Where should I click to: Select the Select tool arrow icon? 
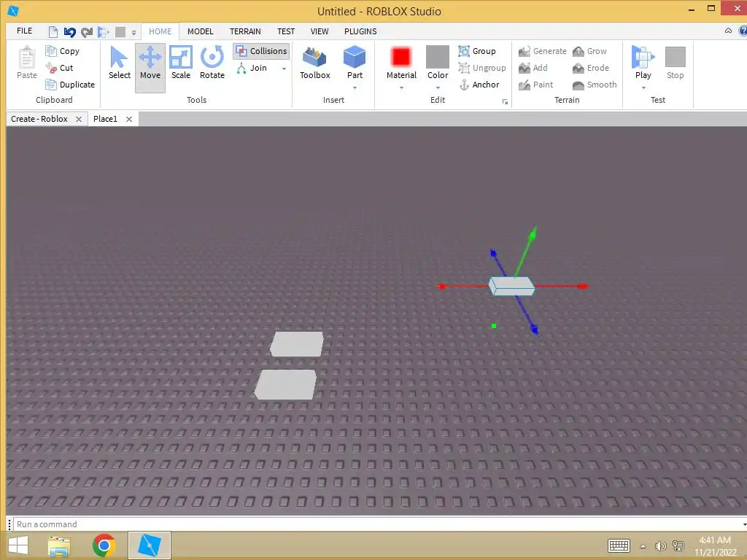click(x=119, y=58)
